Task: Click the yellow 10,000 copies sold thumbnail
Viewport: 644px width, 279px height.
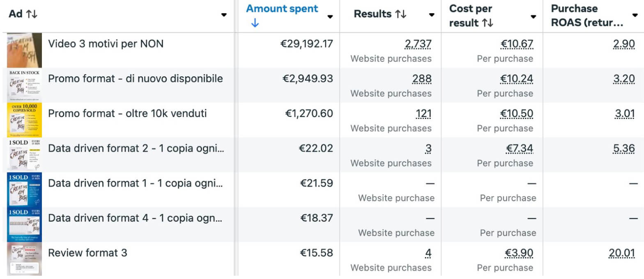Action: pos(24,120)
